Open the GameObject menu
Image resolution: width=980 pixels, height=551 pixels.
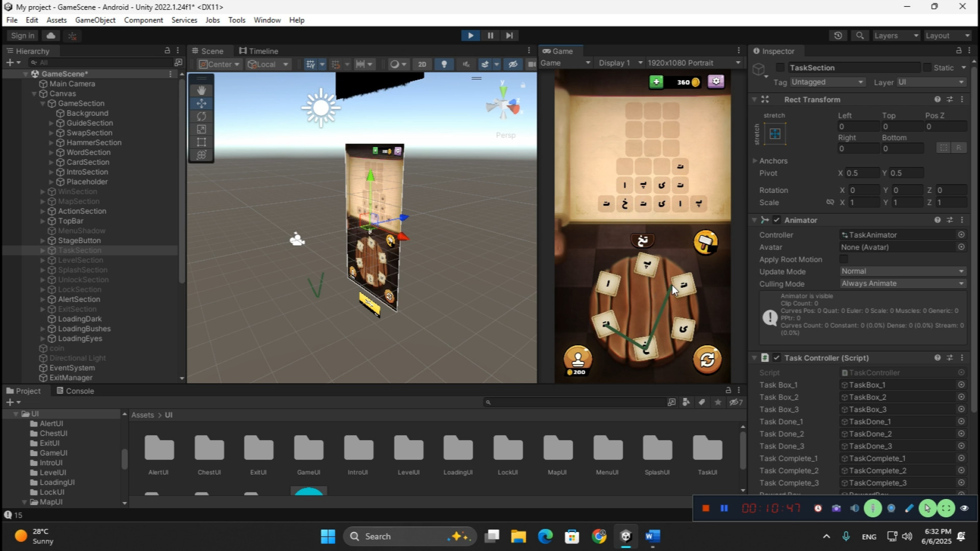pyautogui.click(x=95, y=20)
